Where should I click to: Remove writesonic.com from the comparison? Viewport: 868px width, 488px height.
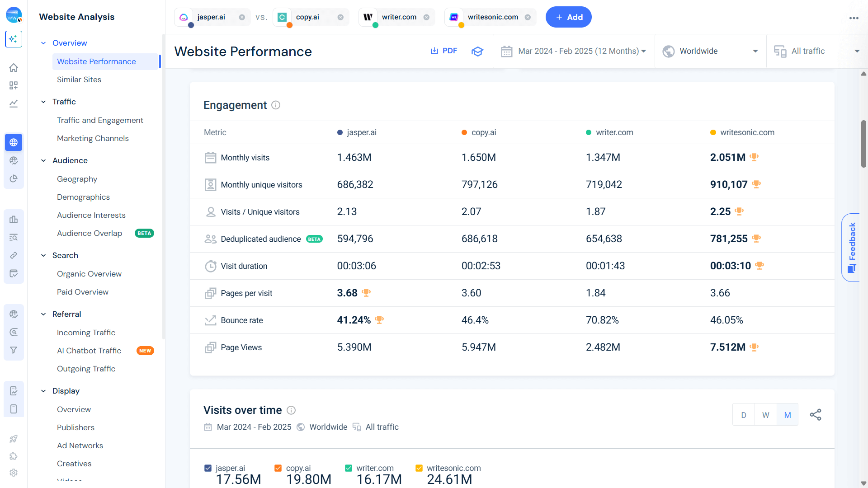click(x=528, y=17)
